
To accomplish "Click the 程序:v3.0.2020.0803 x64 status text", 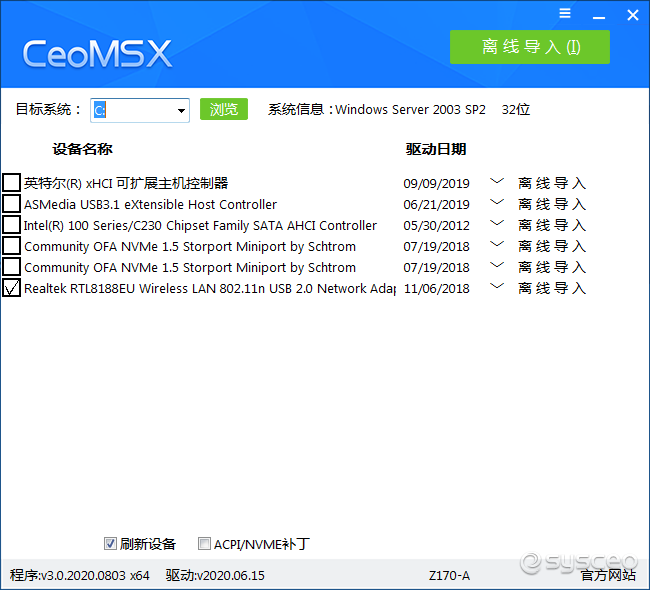I will point(80,575).
